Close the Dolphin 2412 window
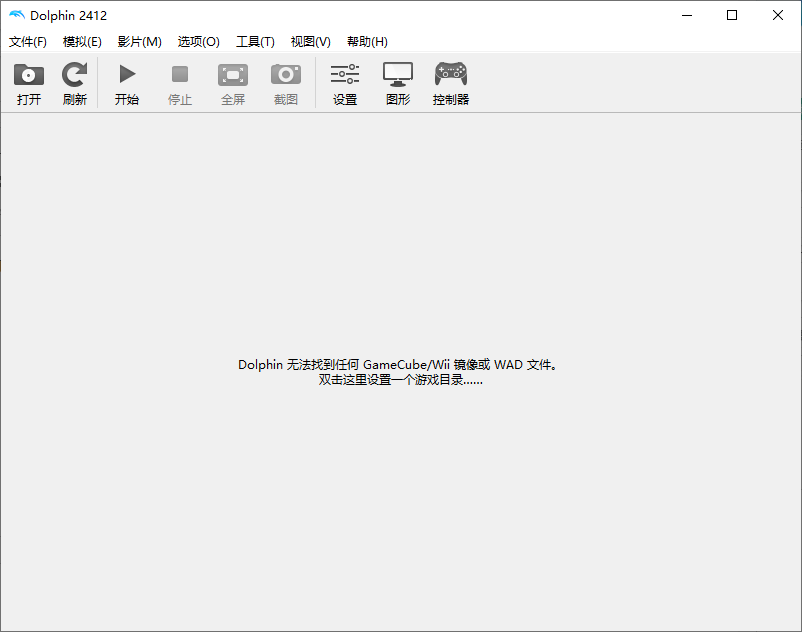The height and width of the screenshot is (632, 802). tap(777, 15)
